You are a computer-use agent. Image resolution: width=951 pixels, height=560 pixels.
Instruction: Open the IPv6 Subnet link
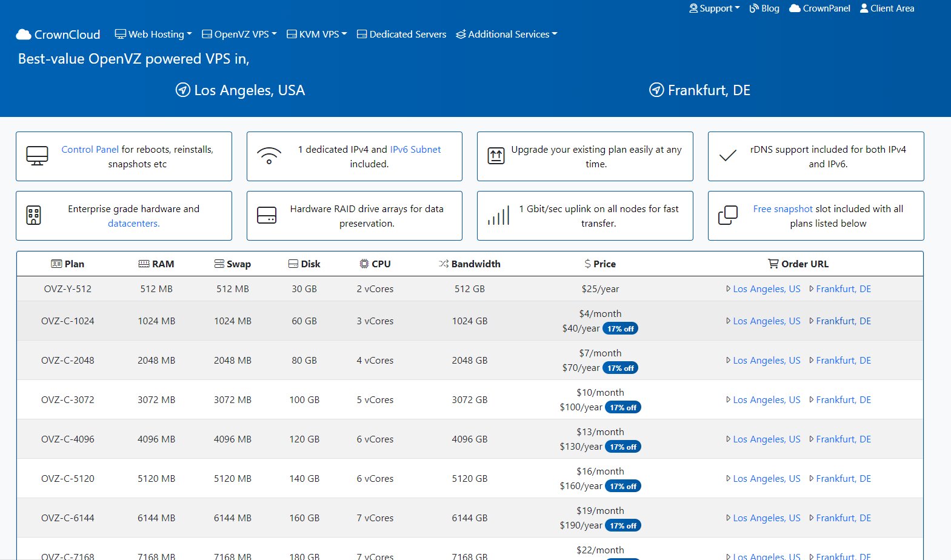point(415,150)
